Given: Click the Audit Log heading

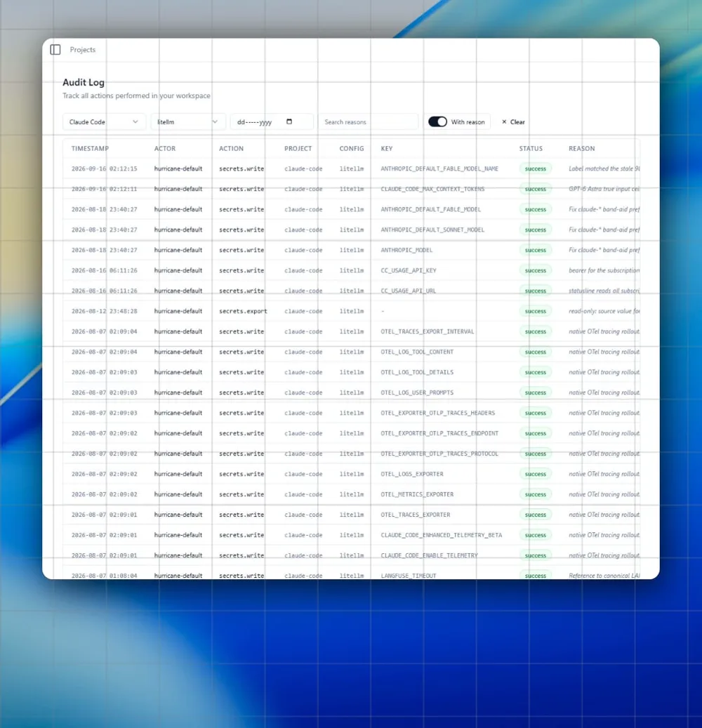Looking at the screenshot, I should click(x=84, y=82).
